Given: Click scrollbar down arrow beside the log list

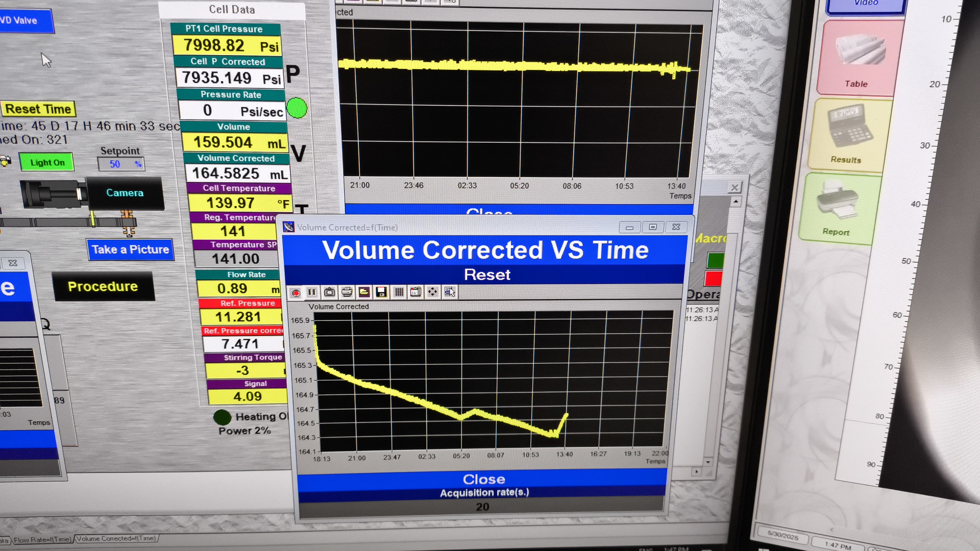Looking at the screenshot, I should tap(707, 462).
